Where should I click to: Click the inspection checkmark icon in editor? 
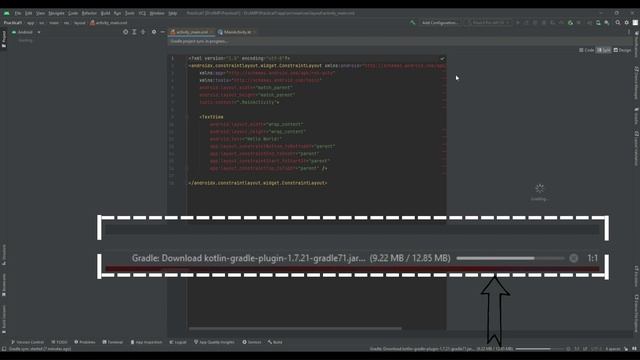[x=442, y=59]
